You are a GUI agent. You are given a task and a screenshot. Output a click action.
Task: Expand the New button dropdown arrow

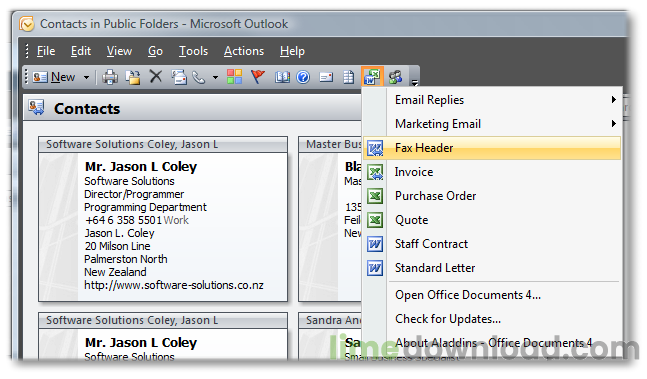(x=86, y=78)
